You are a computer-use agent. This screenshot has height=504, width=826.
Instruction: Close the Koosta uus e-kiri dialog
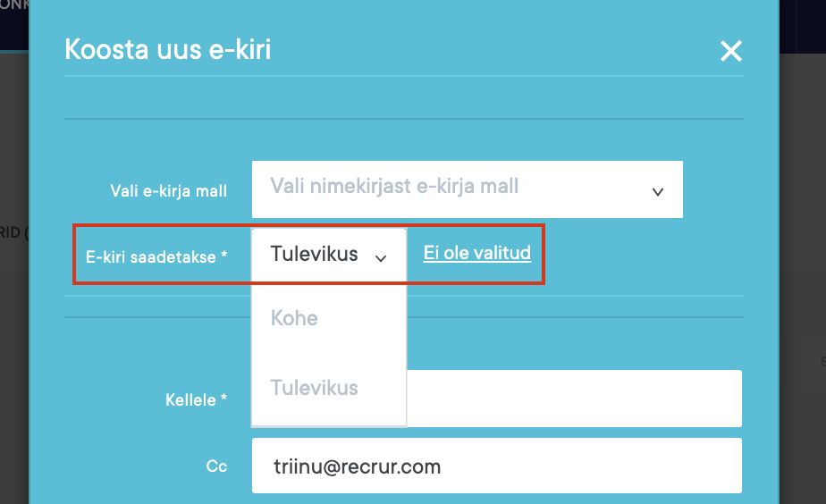pyautogui.click(x=731, y=52)
